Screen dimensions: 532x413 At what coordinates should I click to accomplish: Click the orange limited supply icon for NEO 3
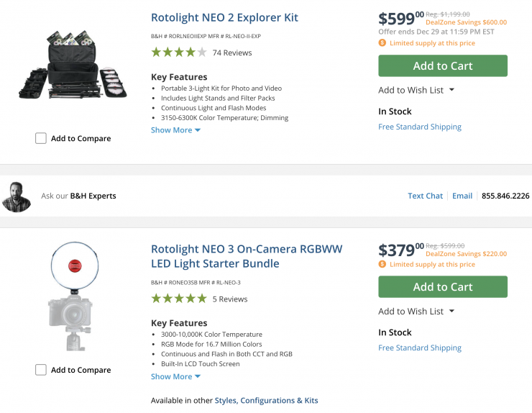[x=382, y=264]
